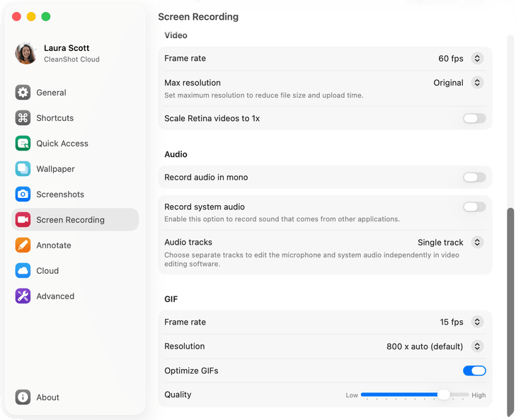
Task: Click the GIF Quality slider knob
Action: (x=444, y=395)
